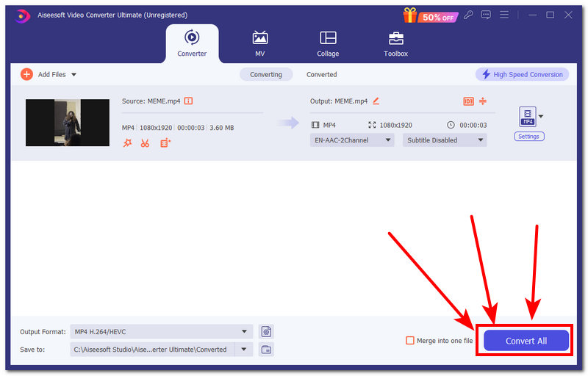Click the output resolution 1080x1920 value
Viewport: 588px width, 376px height.
395,125
